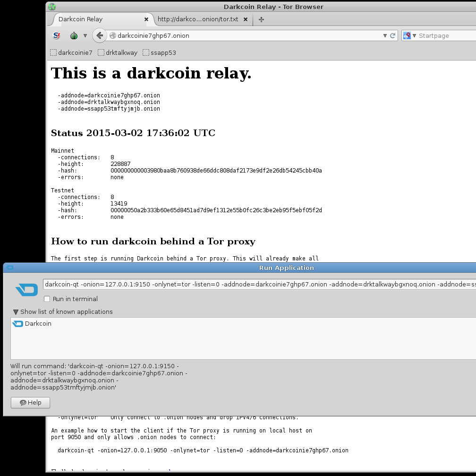The image size is (476, 476).
Task: Click -addnode=drktalkwaybgxnoq.onion line on page
Action: 109,102
